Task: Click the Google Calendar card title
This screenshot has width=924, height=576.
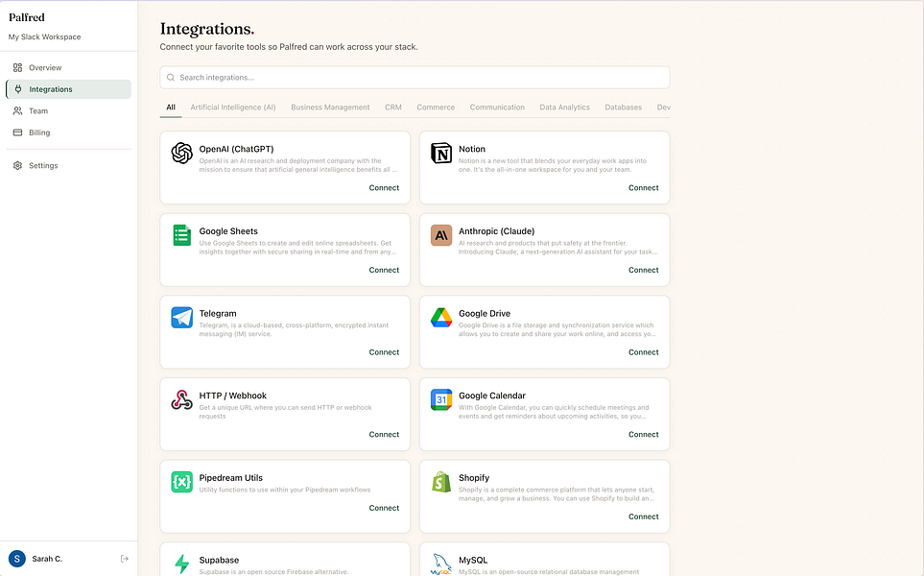Action: [x=492, y=396]
